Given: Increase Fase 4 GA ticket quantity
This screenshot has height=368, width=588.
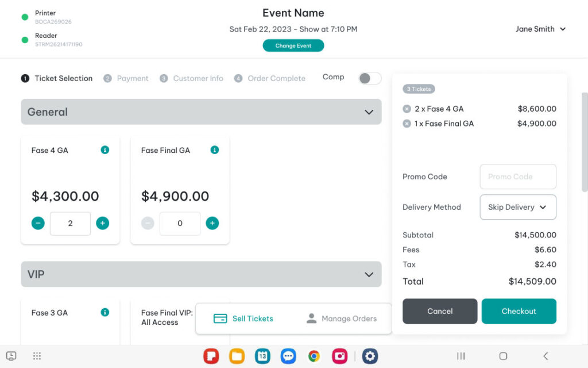Looking at the screenshot, I should pos(103,223).
